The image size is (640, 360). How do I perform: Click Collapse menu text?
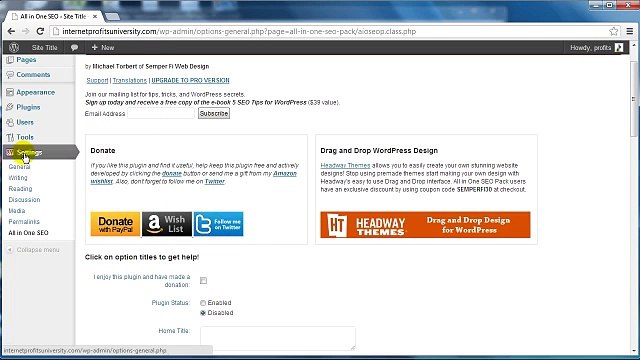pos(38,250)
